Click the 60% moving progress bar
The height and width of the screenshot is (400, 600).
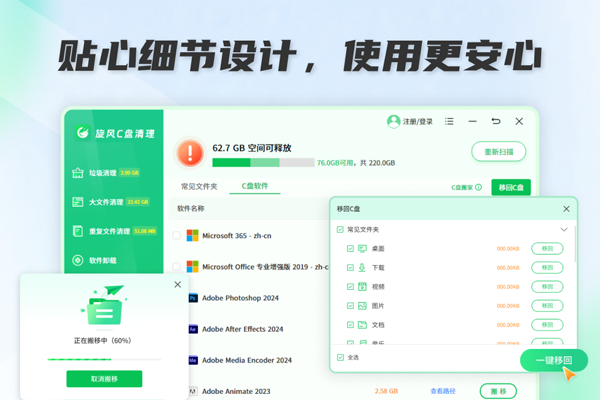point(104,359)
